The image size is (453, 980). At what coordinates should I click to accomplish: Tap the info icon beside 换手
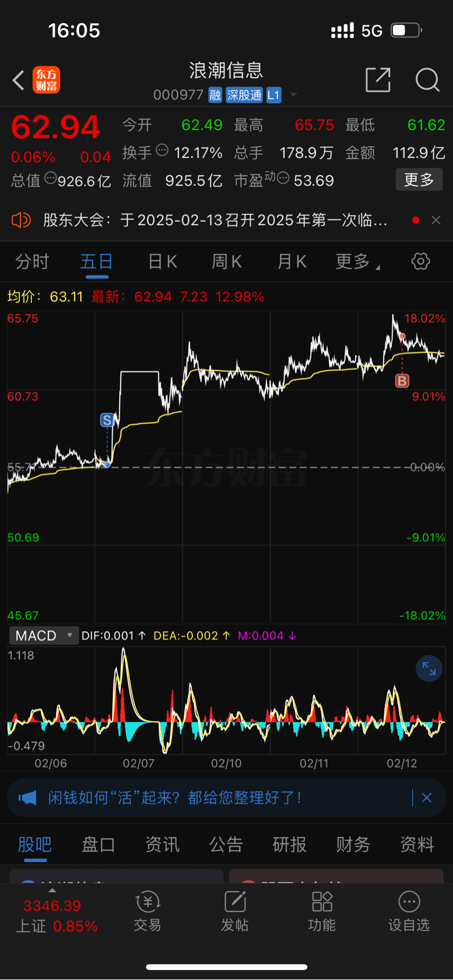coord(162,150)
